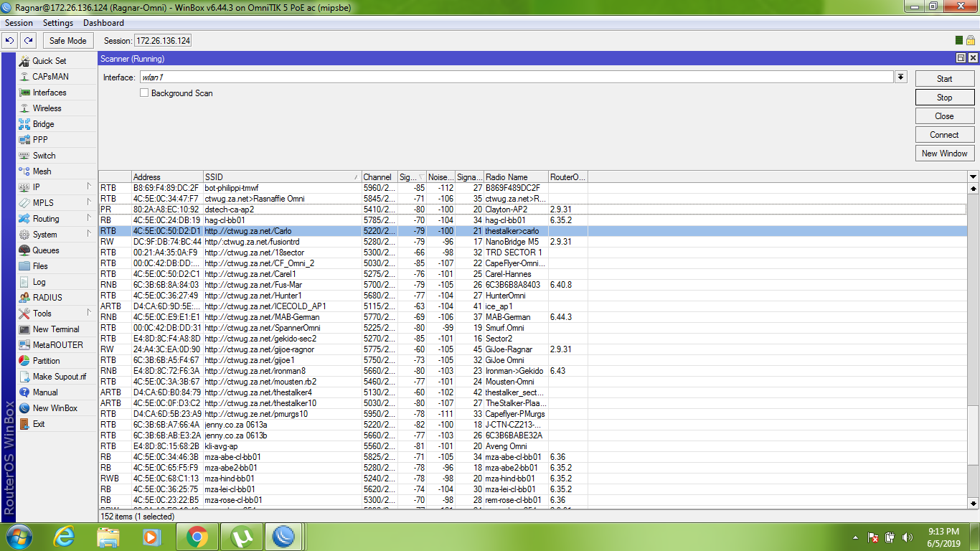Open the Interface wlan1 dropdown

901,77
